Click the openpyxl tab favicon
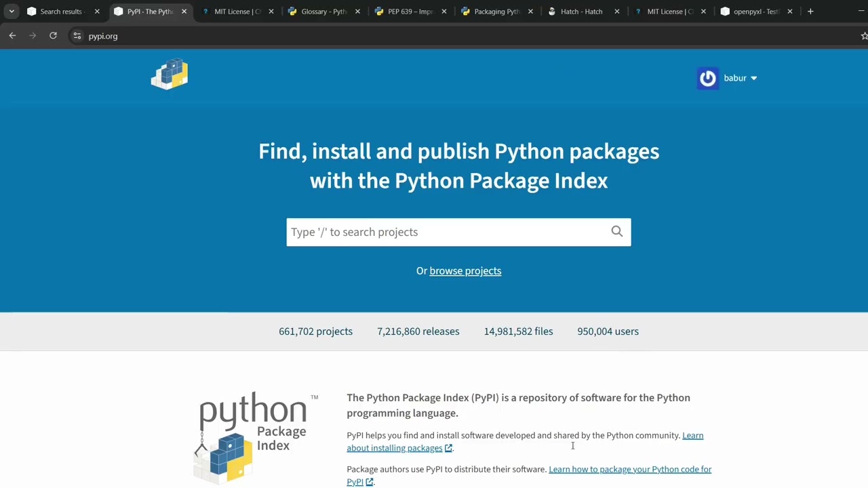The width and height of the screenshot is (868, 488). pos(725,12)
